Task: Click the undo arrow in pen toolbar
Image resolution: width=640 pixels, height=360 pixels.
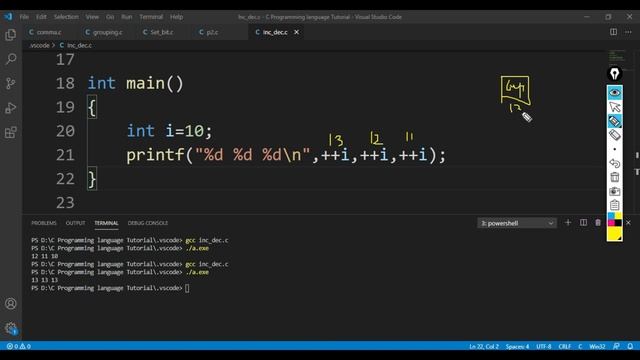Action: pyautogui.click(x=615, y=163)
